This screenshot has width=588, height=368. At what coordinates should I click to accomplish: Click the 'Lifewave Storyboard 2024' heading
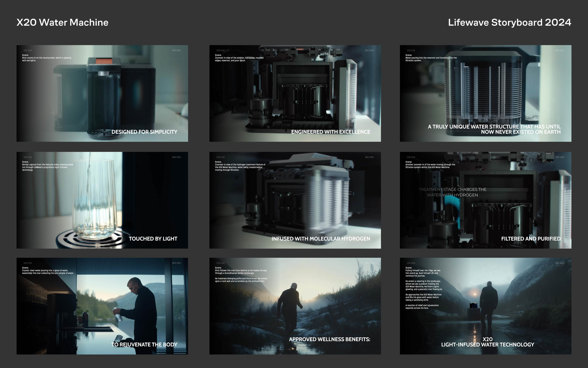(x=509, y=22)
